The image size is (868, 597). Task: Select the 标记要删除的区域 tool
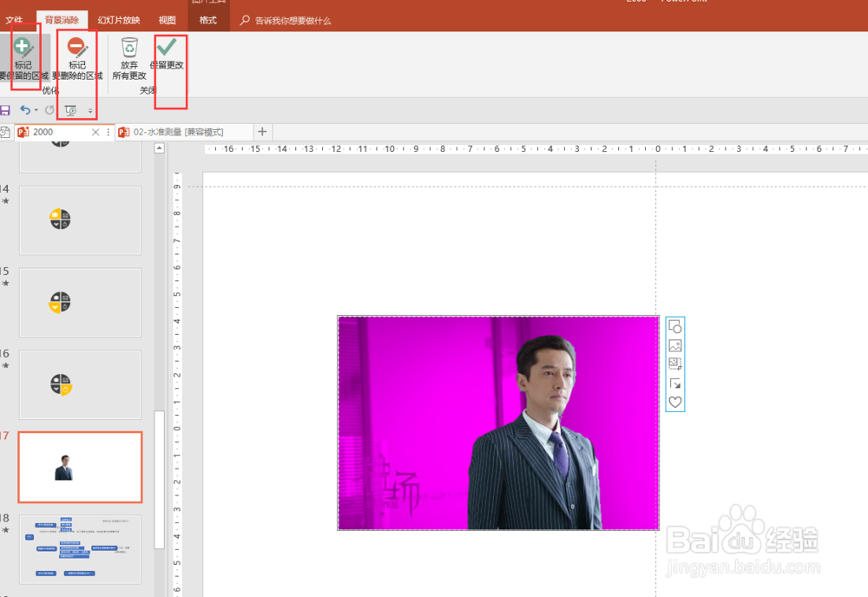77,59
